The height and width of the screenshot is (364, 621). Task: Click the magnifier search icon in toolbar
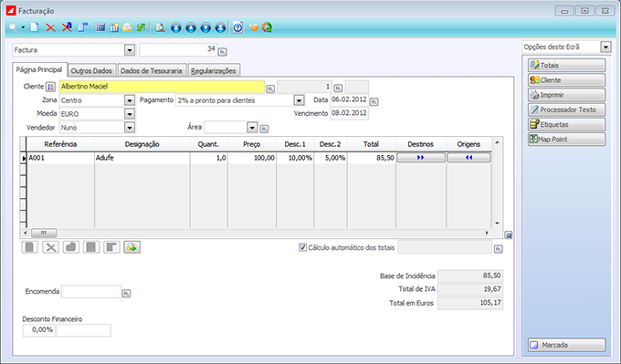pos(14,27)
